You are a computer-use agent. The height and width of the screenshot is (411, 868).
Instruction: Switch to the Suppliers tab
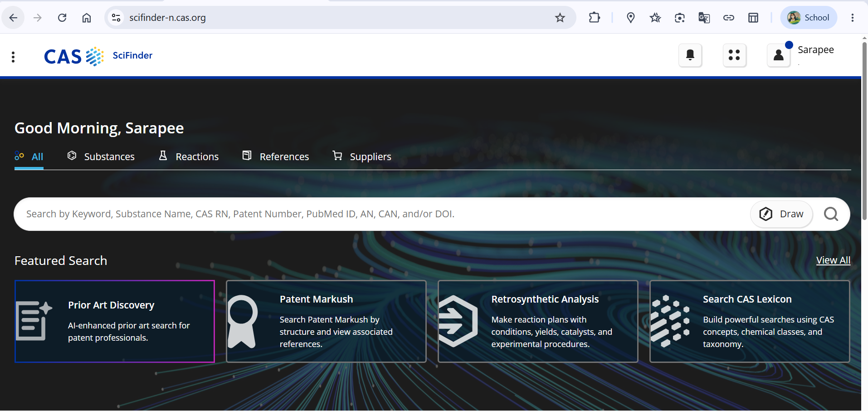361,157
